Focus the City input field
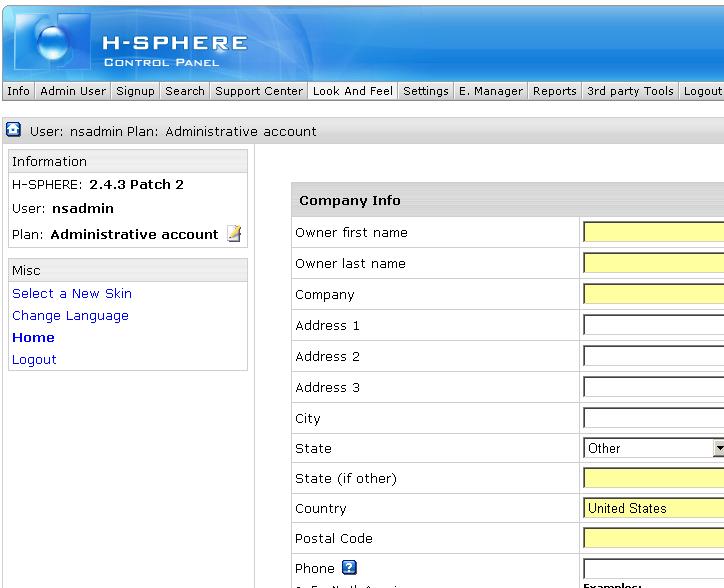The height and width of the screenshot is (588, 724). pyautogui.click(x=654, y=418)
